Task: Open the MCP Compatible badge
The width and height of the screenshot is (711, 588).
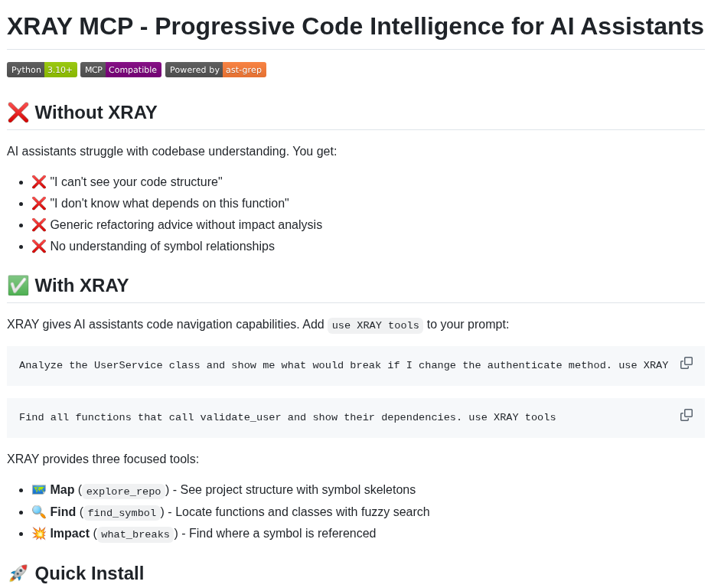Action: click(x=121, y=70)
